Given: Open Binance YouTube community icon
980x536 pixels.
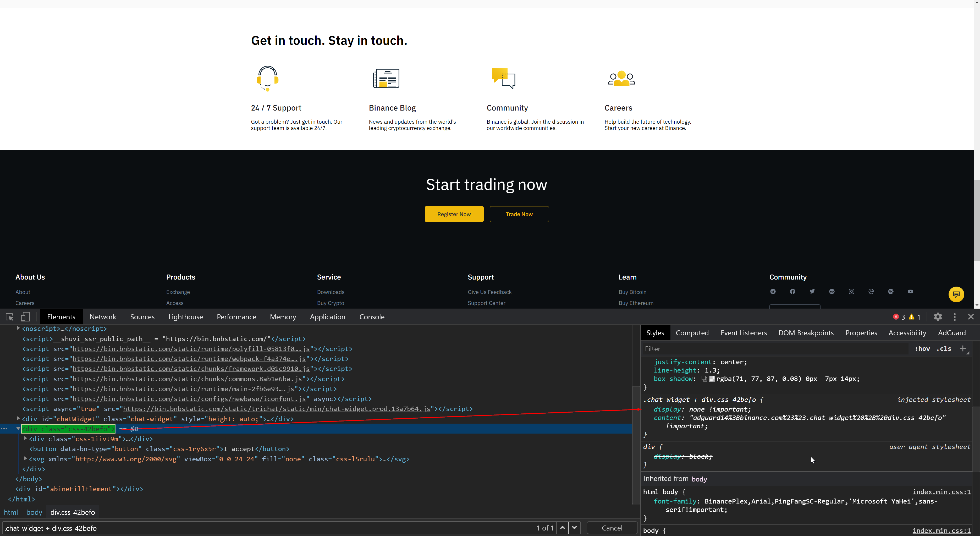Looking at the screenshot, I should point(910,292).
